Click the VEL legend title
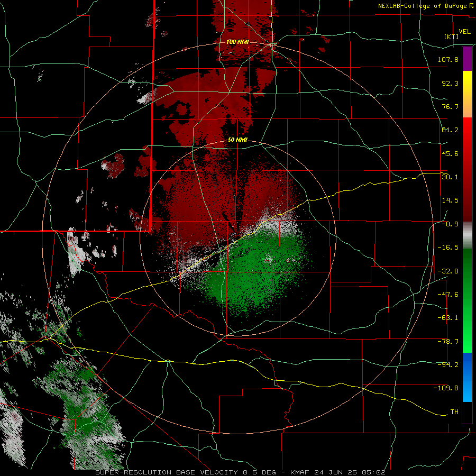 tap(464, 32)
